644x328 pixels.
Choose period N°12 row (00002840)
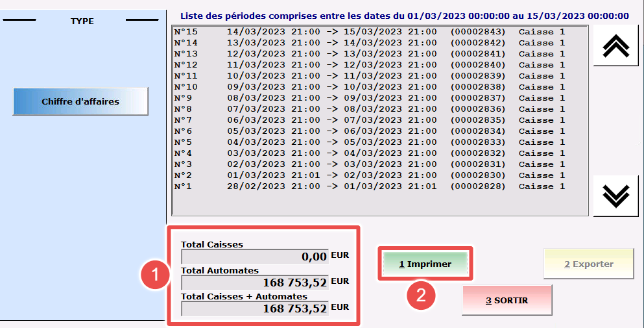tap(370, 65)
